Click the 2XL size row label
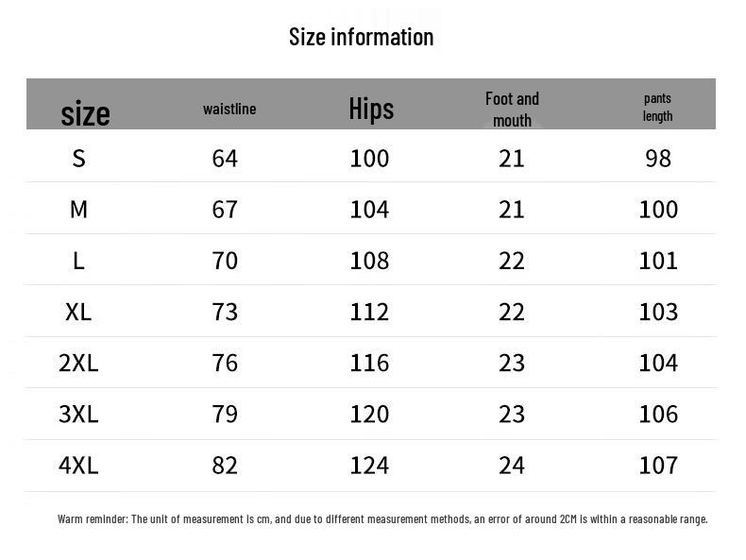 (78, 363)
